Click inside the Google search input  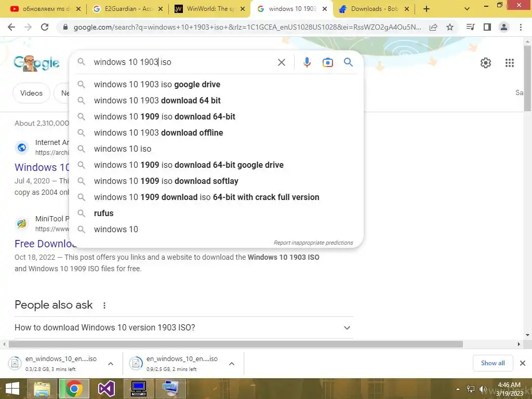tap(183, 62)
